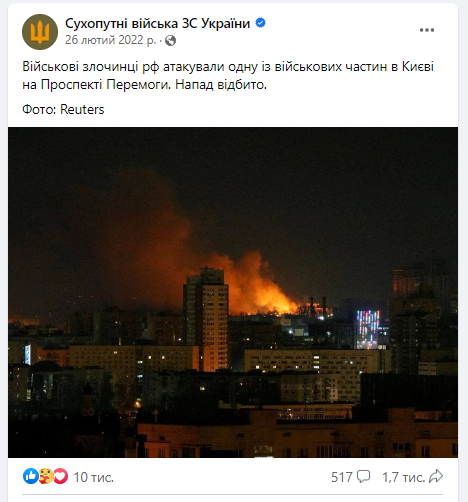Screen dimensions: 468x502
Task: Open the night fire photo in viewer
Action: [233, 292]
